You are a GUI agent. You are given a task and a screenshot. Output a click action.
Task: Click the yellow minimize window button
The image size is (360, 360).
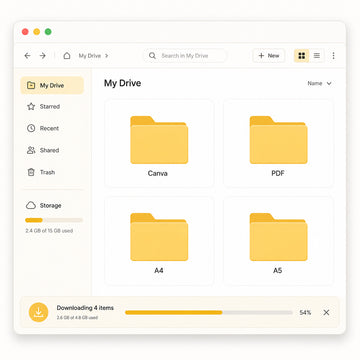point(37,32)
